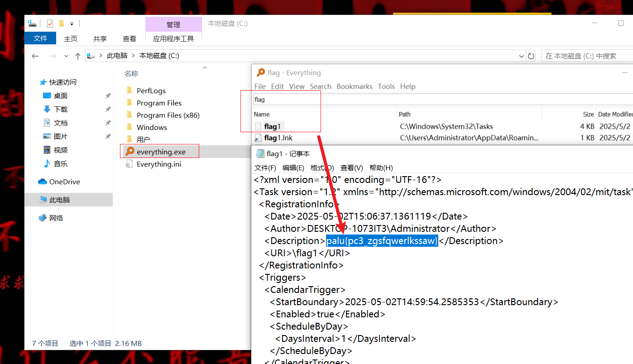Click the Explorer forward arrow

point(52,56)
